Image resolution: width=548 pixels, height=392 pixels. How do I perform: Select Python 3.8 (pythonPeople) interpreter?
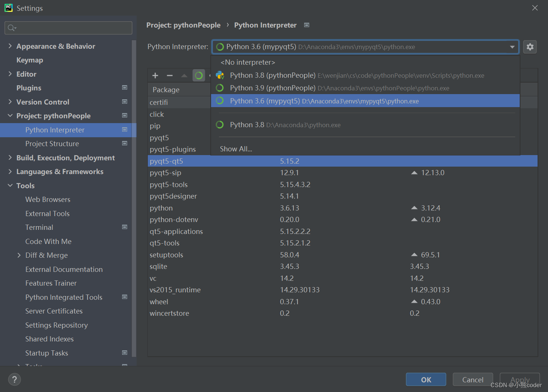click(273, 75)
